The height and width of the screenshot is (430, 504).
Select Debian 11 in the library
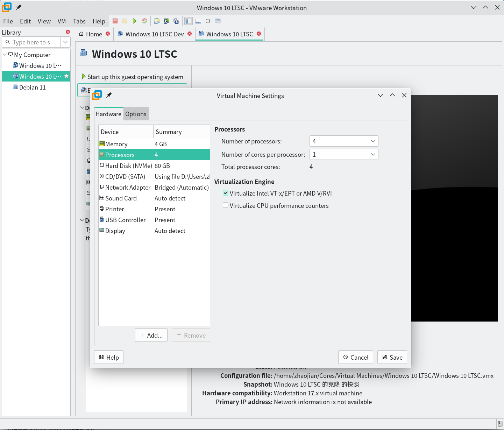33,87
